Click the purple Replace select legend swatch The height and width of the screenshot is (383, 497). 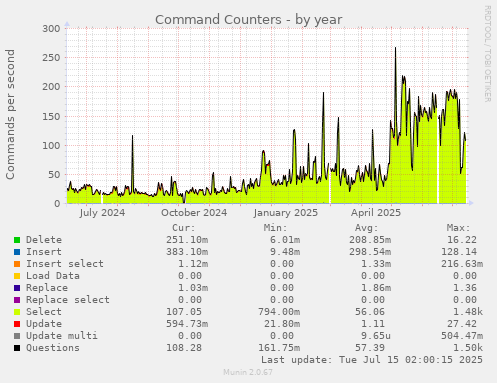point(17,300)
